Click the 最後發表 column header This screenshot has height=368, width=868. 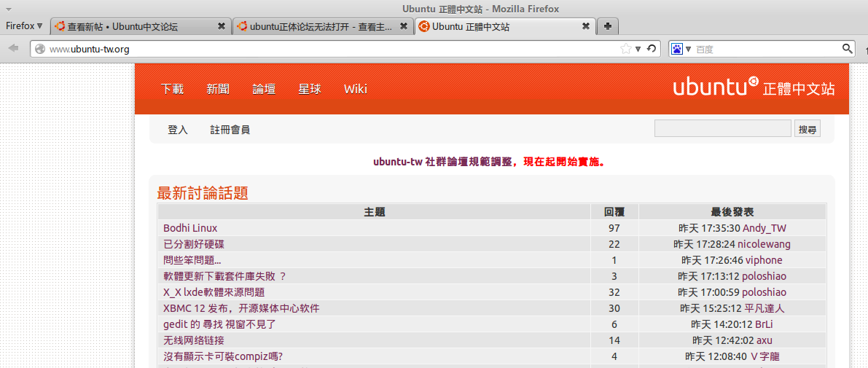732,212
